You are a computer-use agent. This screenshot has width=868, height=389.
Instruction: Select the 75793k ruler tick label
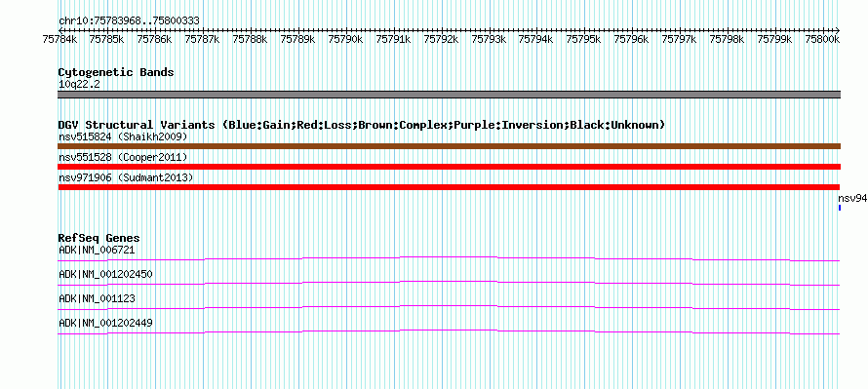pos(489,39)
